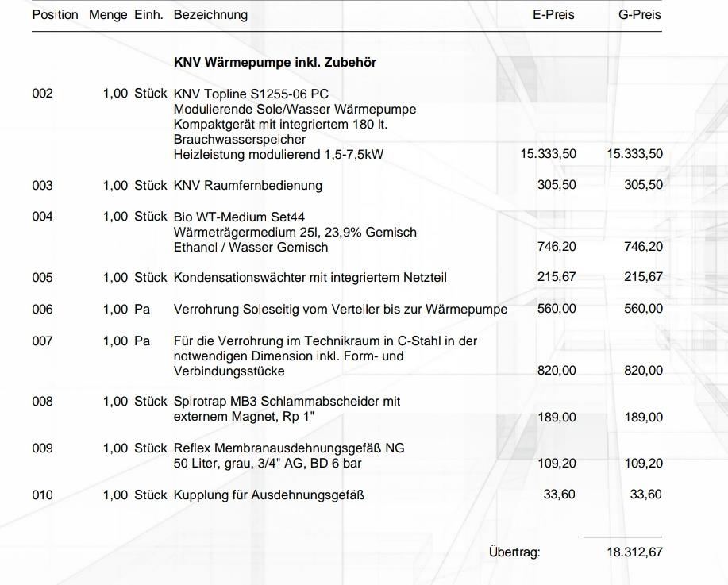
Task: Click the E-Preis value 560,00
Action: click(557, 309)
